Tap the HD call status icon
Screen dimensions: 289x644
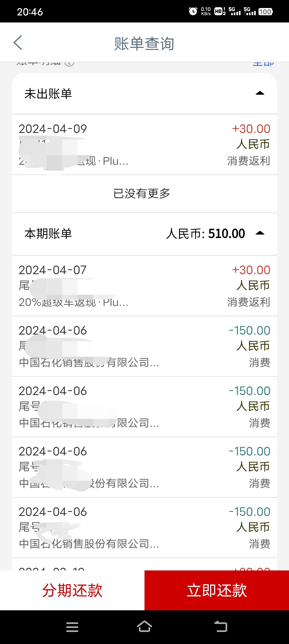pos(220,11)
